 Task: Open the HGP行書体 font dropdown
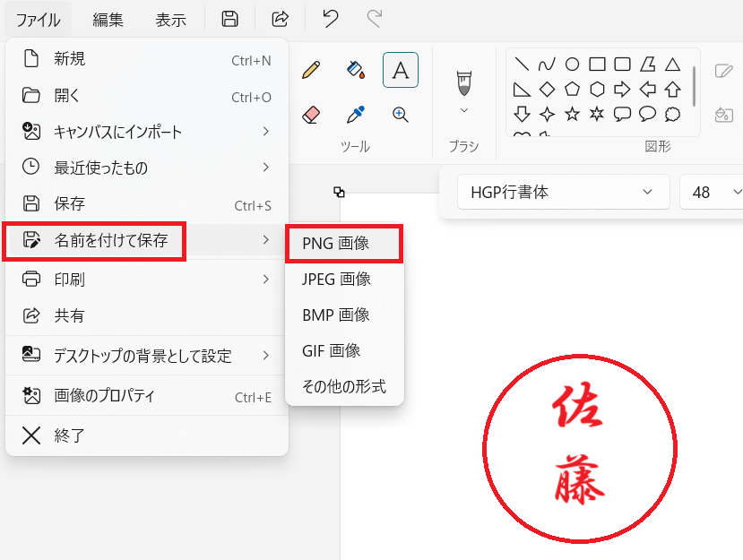click(563, 193)
